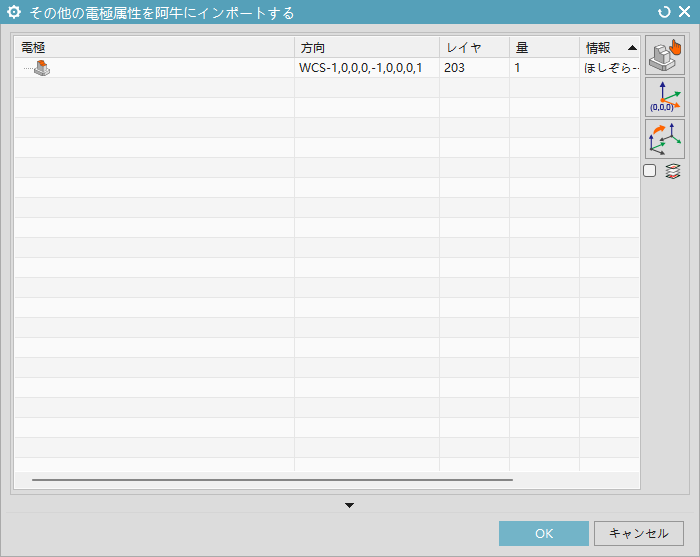The height and width of the screenshot is (557, 700).
Task: Close the import electrode attributes dialog
Action: pos(684,12)
